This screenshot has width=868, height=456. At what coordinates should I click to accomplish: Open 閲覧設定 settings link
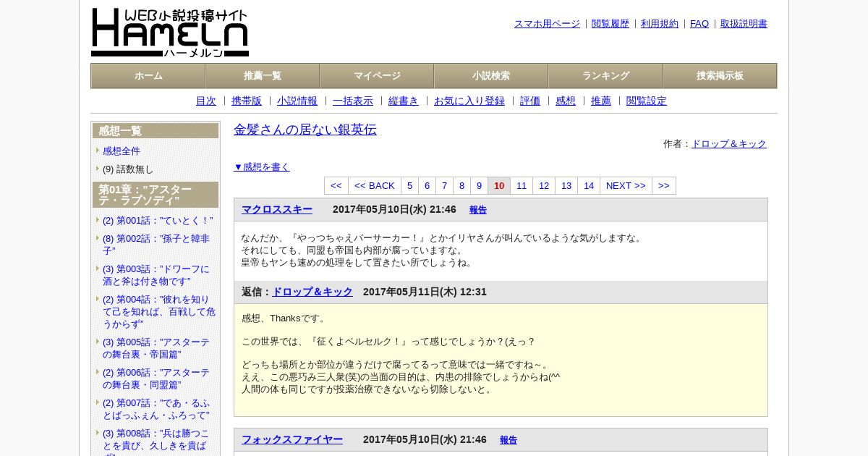(647, 101)
